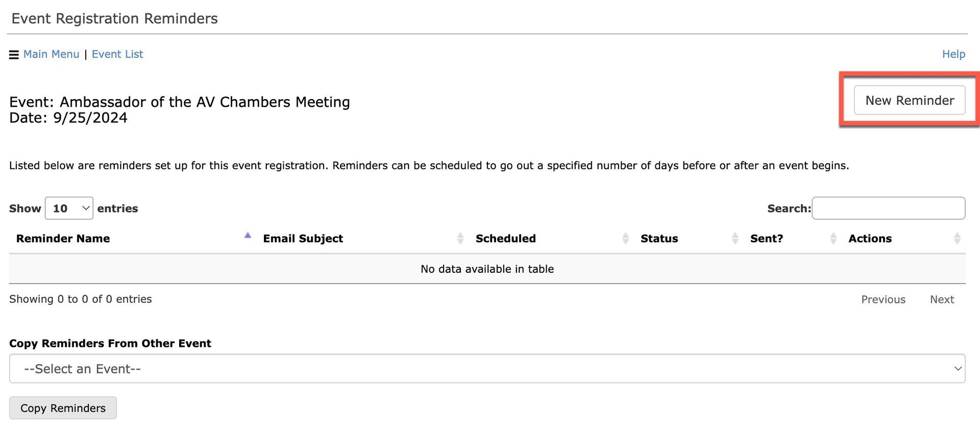Select the Event List menu item

(x=117, y=54)
